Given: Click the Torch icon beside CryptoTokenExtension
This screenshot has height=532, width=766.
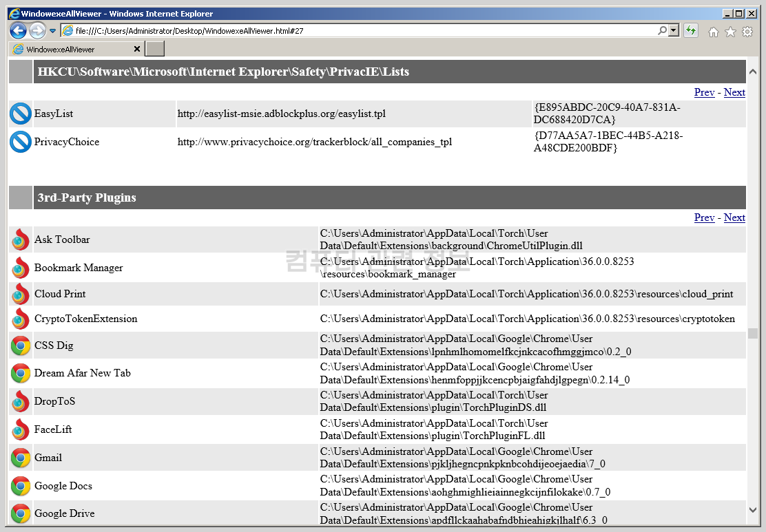Looking at the screenshot, I should [x=21, y=319].
